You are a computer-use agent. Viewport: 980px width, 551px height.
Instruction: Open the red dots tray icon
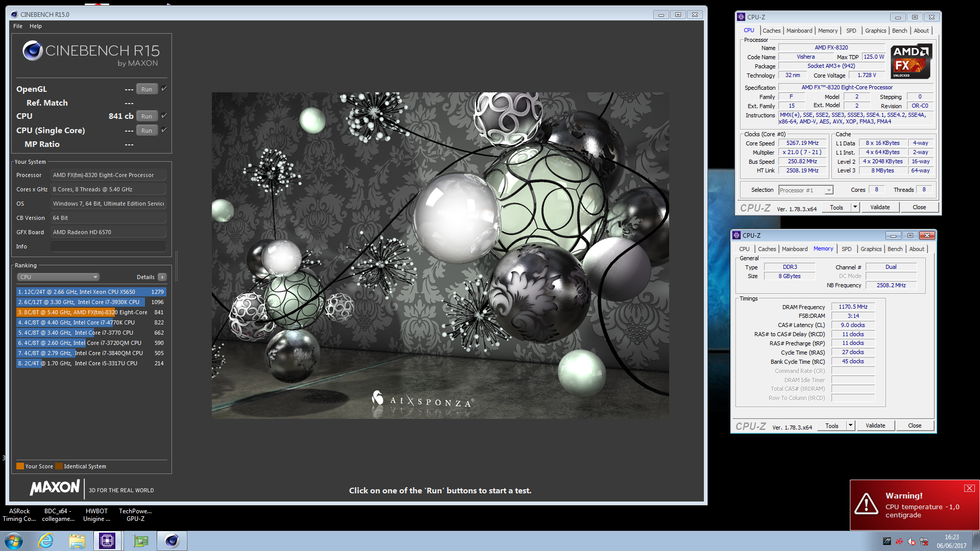(899, 542)
